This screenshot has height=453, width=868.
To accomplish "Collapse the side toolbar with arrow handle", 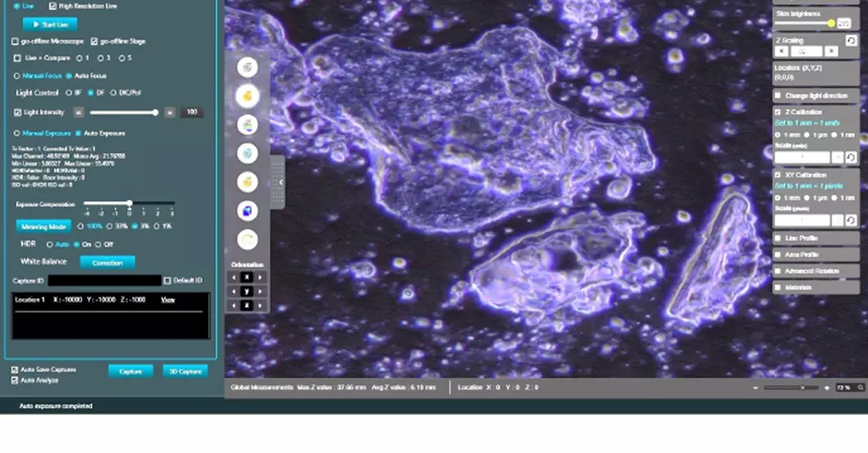I will pyautogui.click(x=280, y=182).
